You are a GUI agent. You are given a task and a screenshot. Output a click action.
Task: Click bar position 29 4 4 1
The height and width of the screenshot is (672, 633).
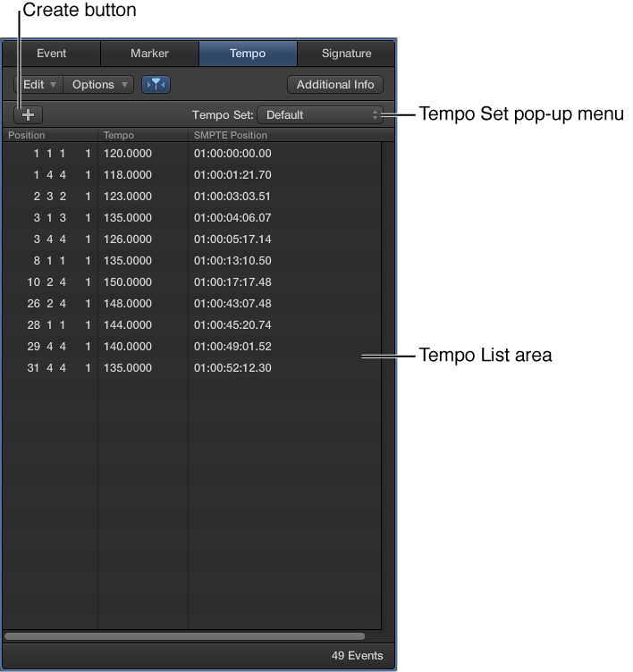[59, 347]
